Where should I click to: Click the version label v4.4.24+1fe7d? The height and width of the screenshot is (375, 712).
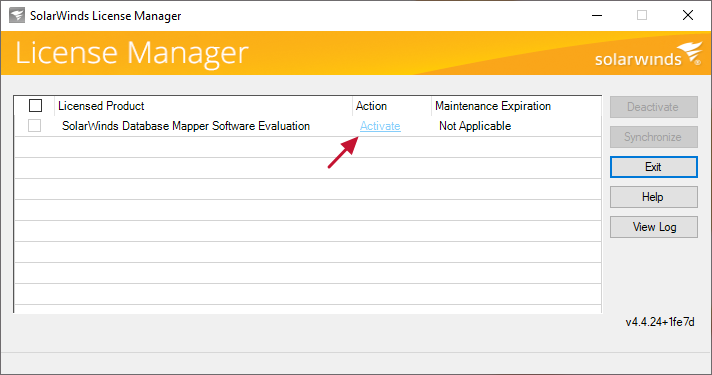[660, 322]
